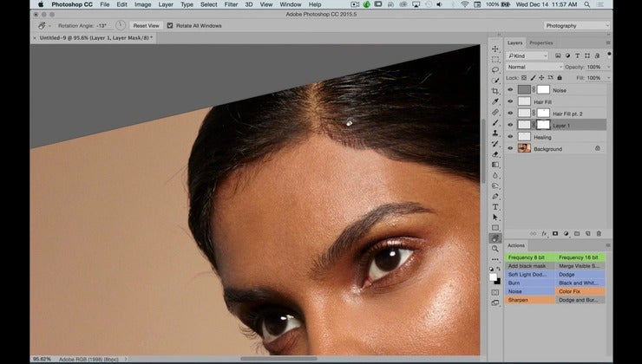
Task: Run the Add black mask action
Action: pyautogui.click(x=530, y=266)
